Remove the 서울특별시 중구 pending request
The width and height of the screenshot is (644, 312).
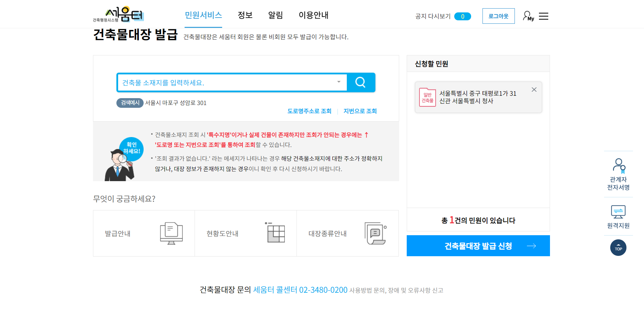pyautogui.click(x=534, y=90)
